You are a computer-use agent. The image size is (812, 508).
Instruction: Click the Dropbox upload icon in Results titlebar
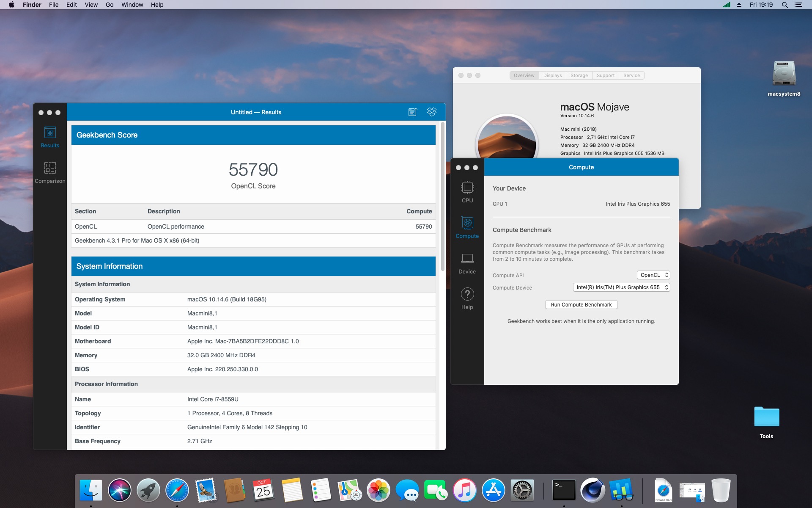431,112
